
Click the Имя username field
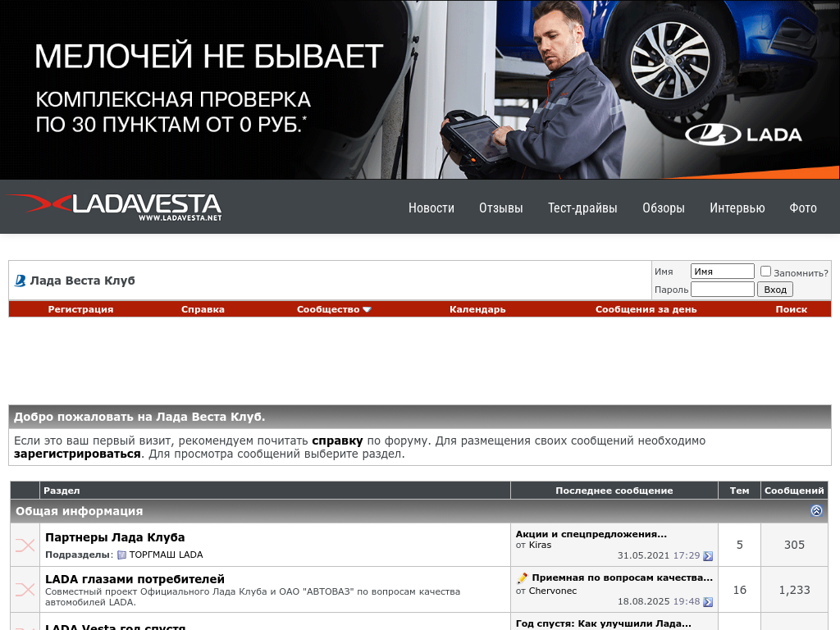(722, 272)
